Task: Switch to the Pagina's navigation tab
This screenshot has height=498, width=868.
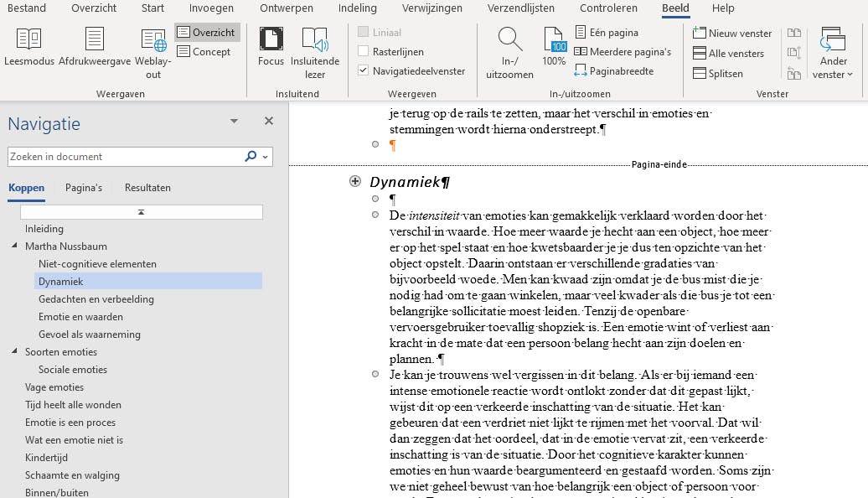Action: pos(84,188)
